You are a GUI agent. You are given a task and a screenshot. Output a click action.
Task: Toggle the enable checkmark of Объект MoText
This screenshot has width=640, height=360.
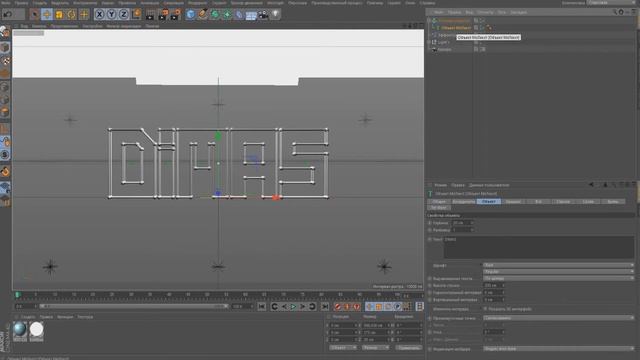[482, 28]
